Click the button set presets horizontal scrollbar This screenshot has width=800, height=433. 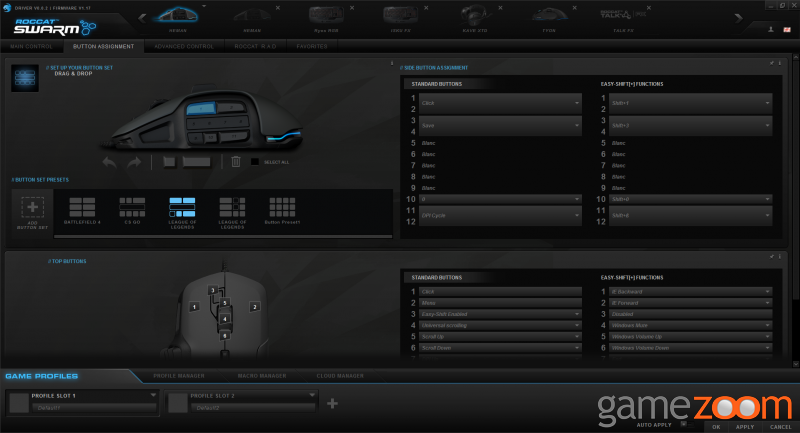[x=223, y=236]
